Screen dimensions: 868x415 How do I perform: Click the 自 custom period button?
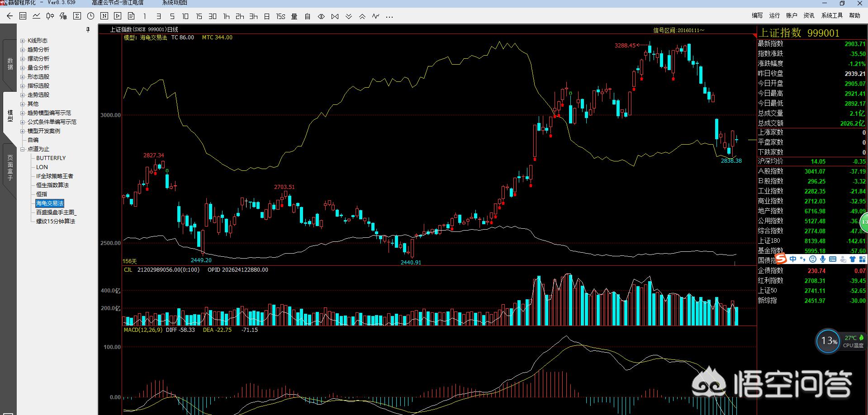click(308, 16)
